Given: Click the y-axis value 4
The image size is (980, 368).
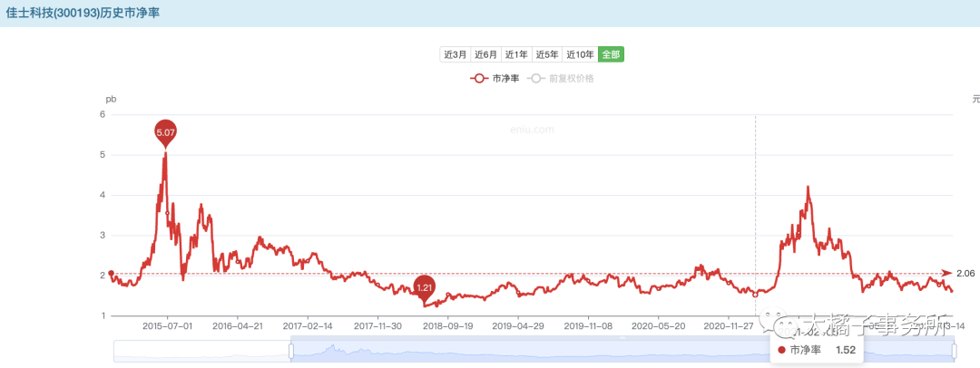Looking at the screenshot, I should pos(103,195).
